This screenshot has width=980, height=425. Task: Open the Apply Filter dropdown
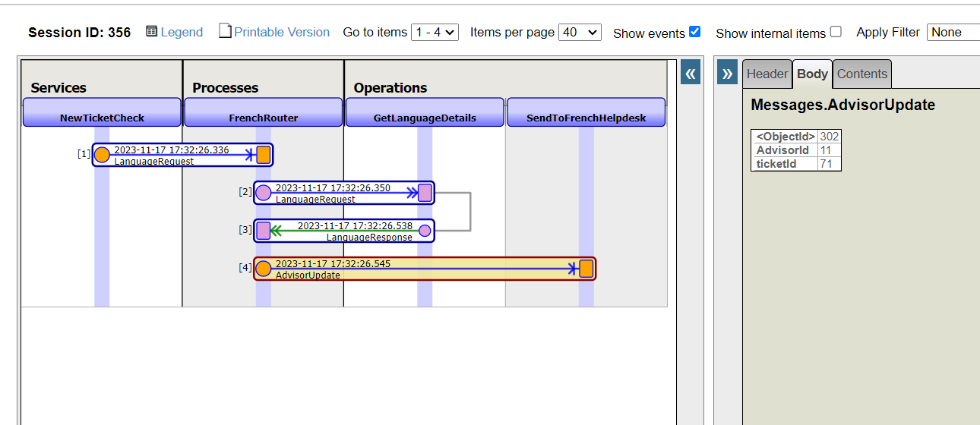[953, 32]
